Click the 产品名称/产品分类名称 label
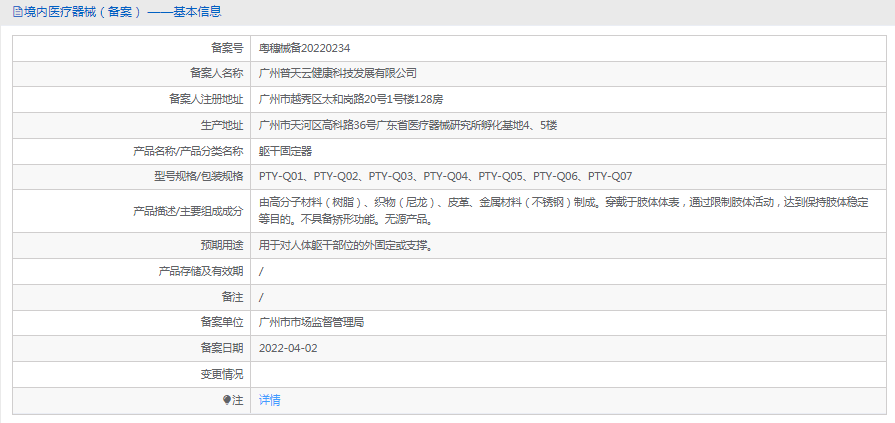This screenshot has height=423, width=895. coord(188,151)
